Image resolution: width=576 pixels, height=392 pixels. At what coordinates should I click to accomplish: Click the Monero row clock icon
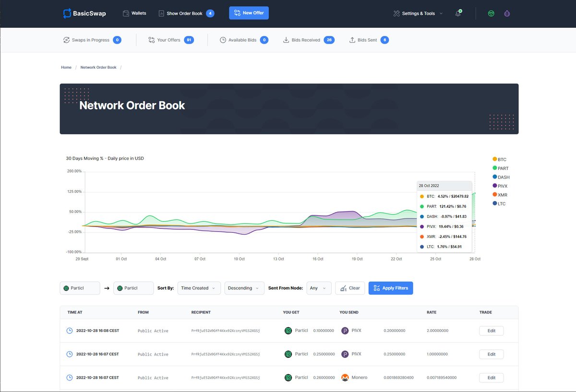pyautogui.click(x=70, y=378)
